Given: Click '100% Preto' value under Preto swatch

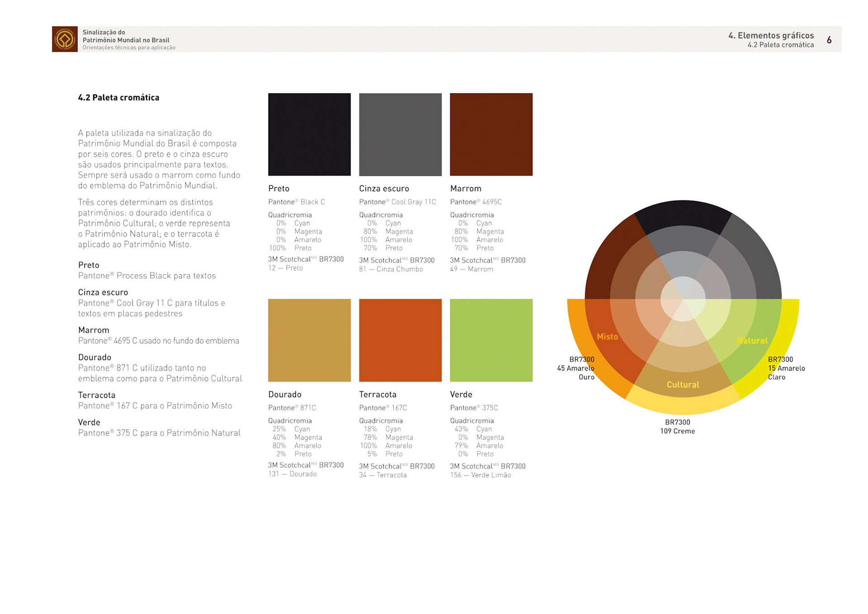Looking at the screenshot, I should 290,248.
